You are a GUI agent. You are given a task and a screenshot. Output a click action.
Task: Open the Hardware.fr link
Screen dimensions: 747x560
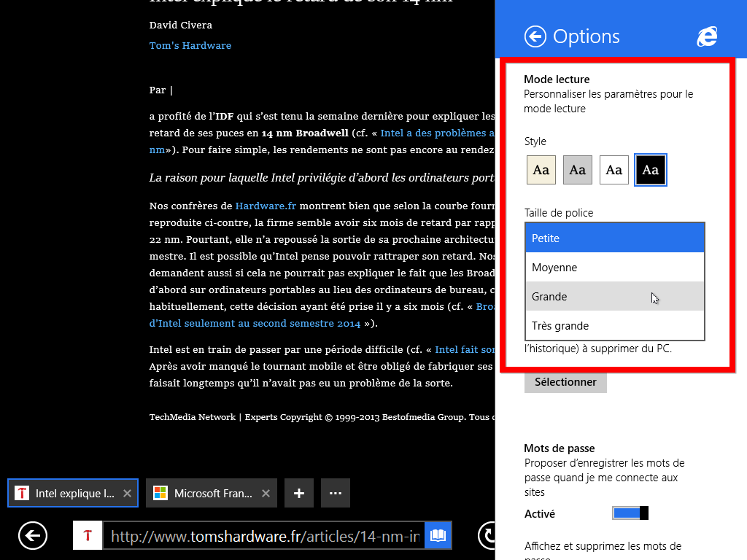pyautogui.click(x=266, y=206)
